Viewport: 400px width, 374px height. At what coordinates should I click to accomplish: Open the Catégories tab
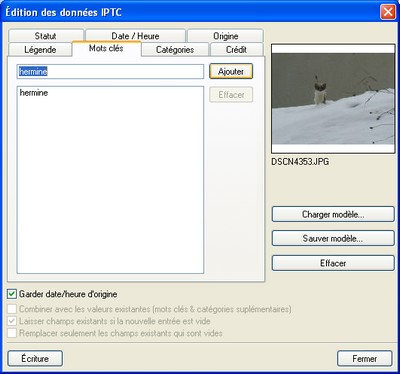pos(175,50)
